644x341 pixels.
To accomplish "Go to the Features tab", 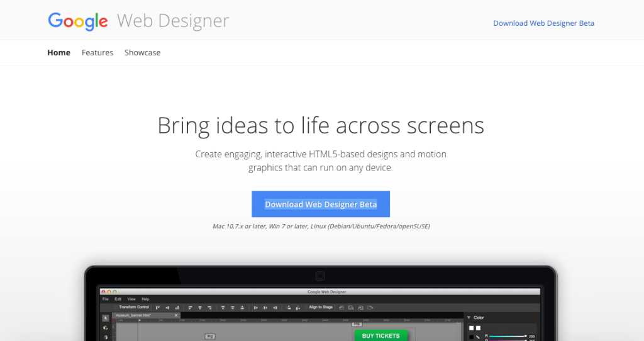I will 97,53.
